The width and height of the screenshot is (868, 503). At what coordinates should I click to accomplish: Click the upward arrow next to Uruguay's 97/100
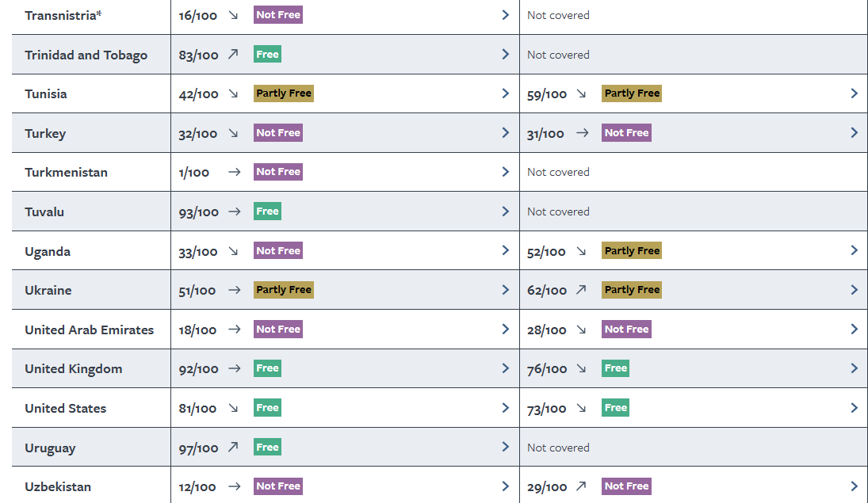pyautogui.click(x=233, y=448)
